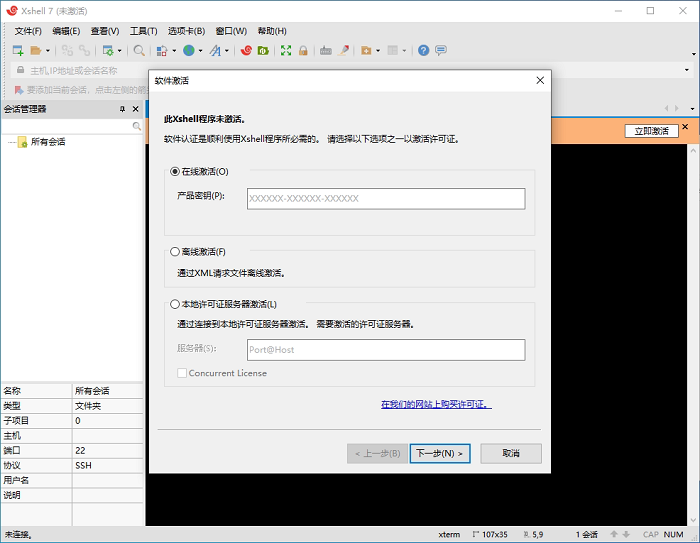Click the terminal scrollbar down arrow
This screenshot has height=543, width=700.
[693, 520]
